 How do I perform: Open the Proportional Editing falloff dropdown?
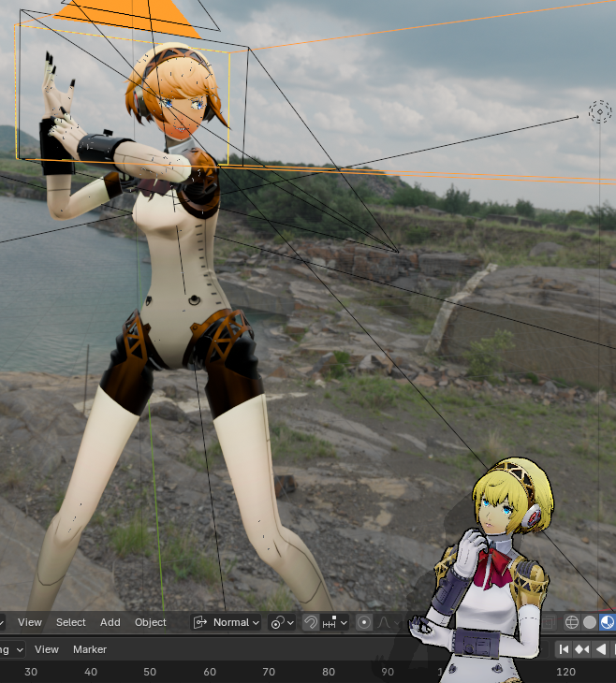click(388, 622)
